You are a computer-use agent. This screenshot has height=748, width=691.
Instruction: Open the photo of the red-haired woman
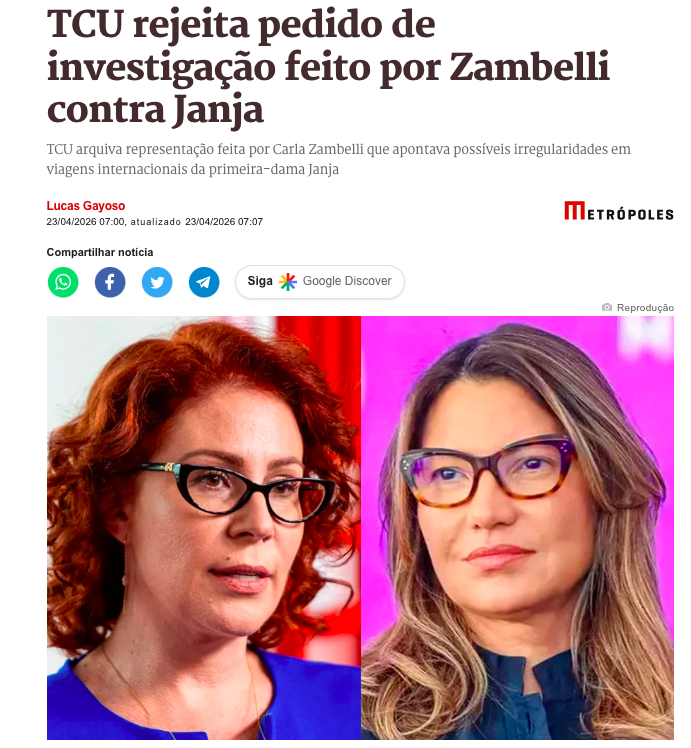tap(204, 528)
